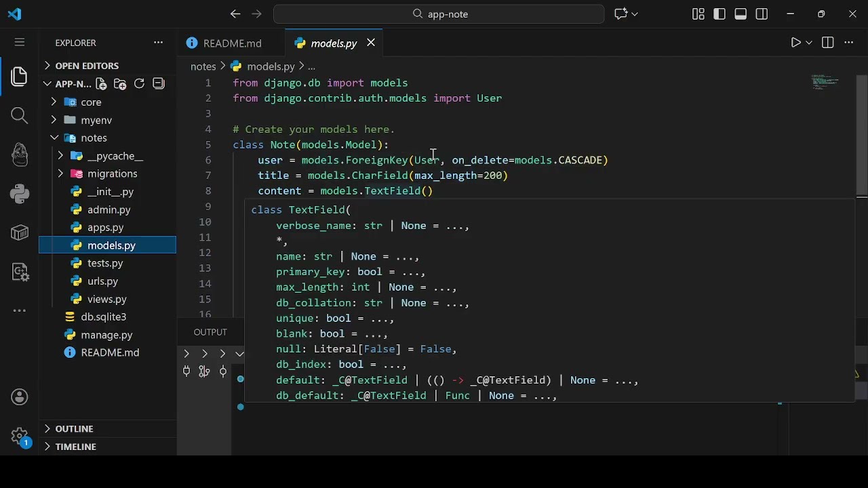Viewport: 868px width, 488px height.
Task: Switch to the README.md editor tab
Action: (231, 43)
